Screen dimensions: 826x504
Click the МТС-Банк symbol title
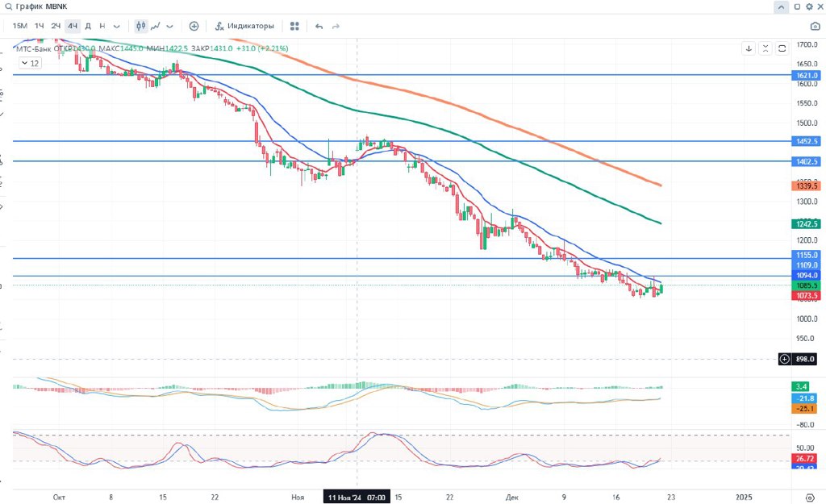tap(34, 48)
